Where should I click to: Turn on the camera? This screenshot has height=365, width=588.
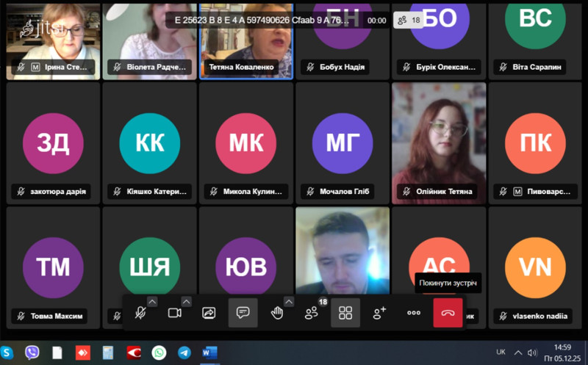174,313
